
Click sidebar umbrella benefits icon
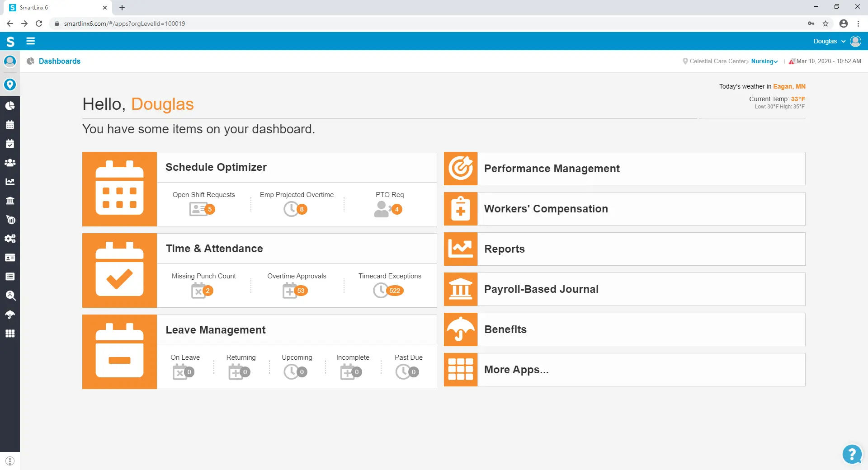[x=10, y=315]
